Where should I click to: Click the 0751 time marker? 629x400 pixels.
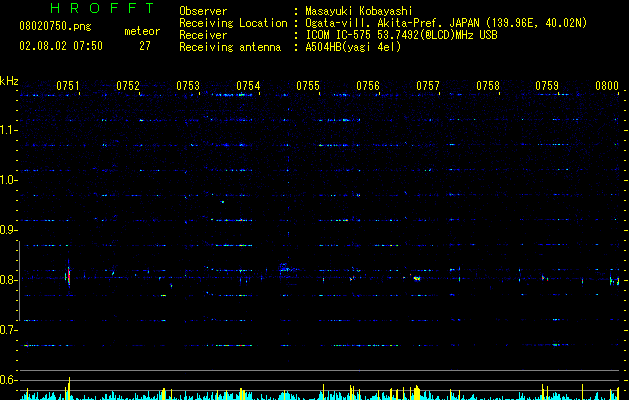point(68,86)
